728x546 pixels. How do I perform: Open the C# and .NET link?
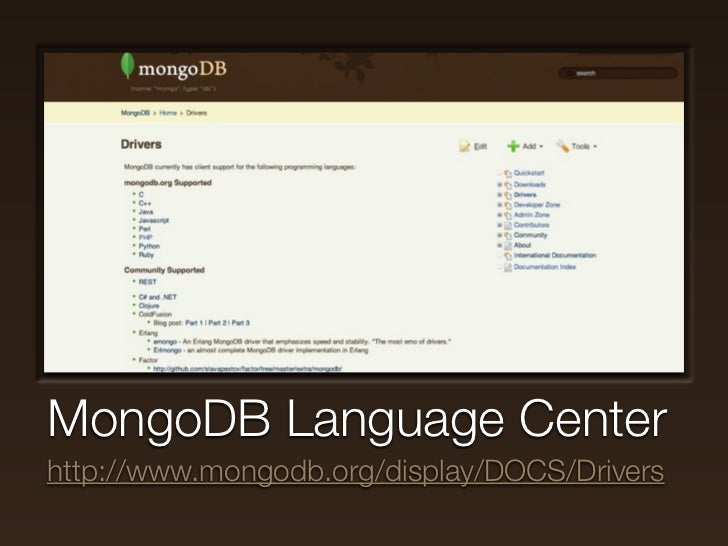pos(157,297)
